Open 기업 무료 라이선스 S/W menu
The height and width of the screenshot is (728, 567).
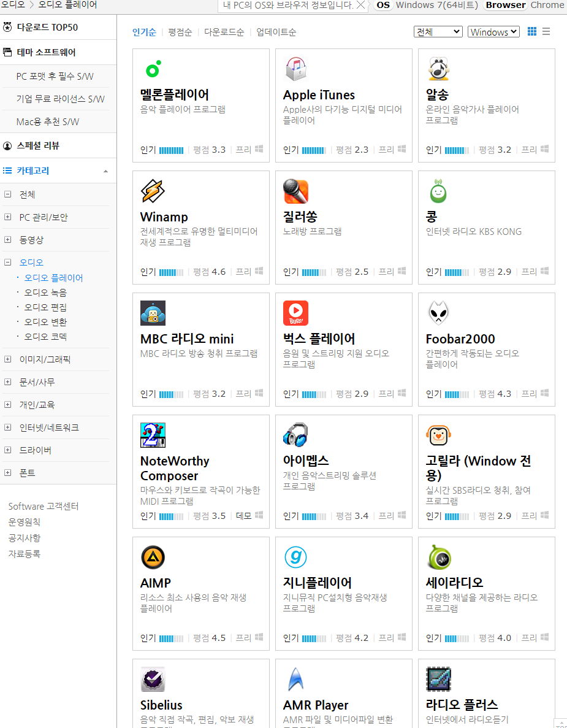point(60,99)
